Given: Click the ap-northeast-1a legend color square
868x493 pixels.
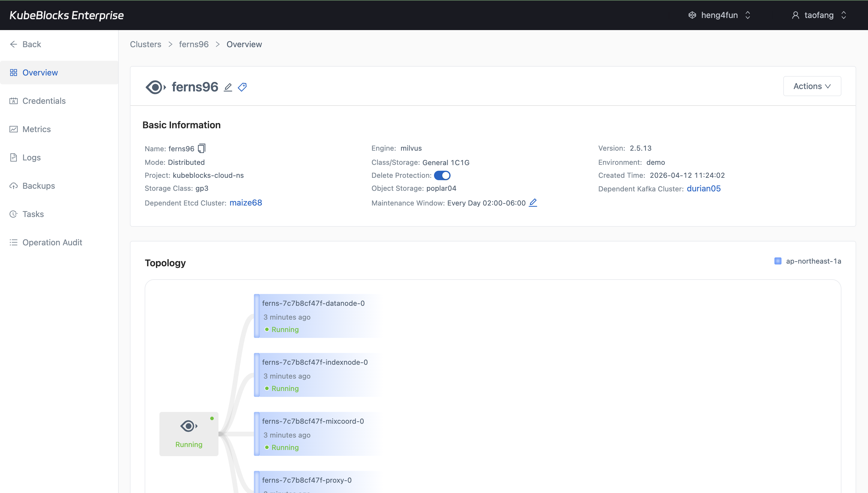Looking at the screenshot, I should [779, 261].
